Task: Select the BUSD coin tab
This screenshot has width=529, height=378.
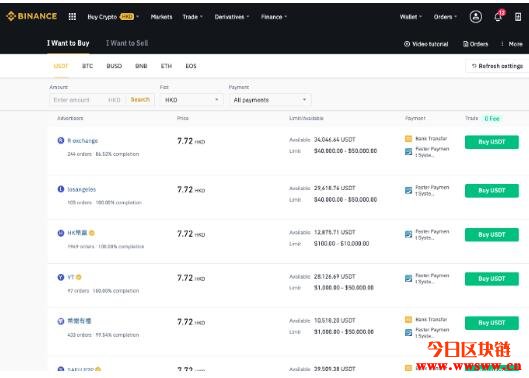Action: (x=114, y=66)
